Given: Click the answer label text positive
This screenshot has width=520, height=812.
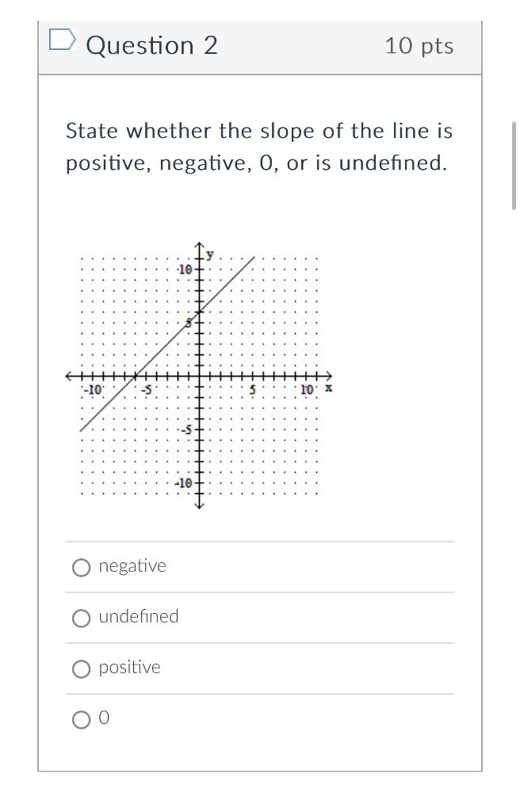Looking at the screenshot, I should [128, 668].
